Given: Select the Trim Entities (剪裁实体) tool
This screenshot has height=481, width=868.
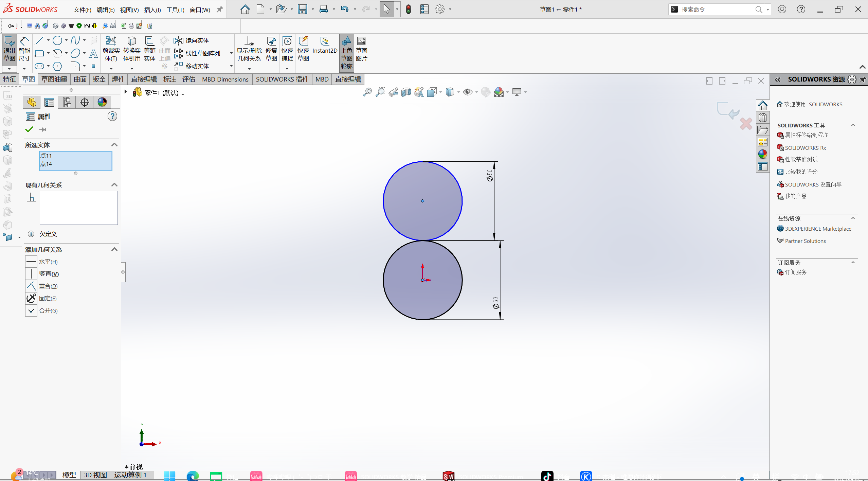Looking at the screenshot, I should (111, 49).
